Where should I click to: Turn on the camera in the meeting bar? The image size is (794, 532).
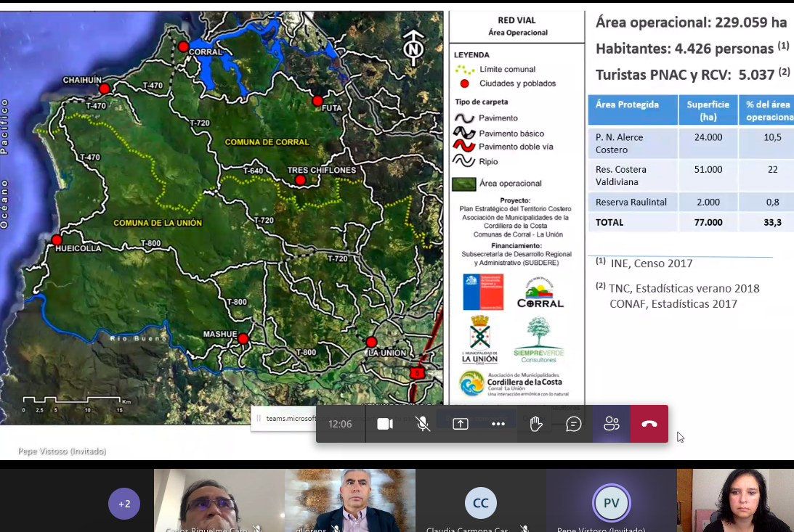tap(385, 424)
